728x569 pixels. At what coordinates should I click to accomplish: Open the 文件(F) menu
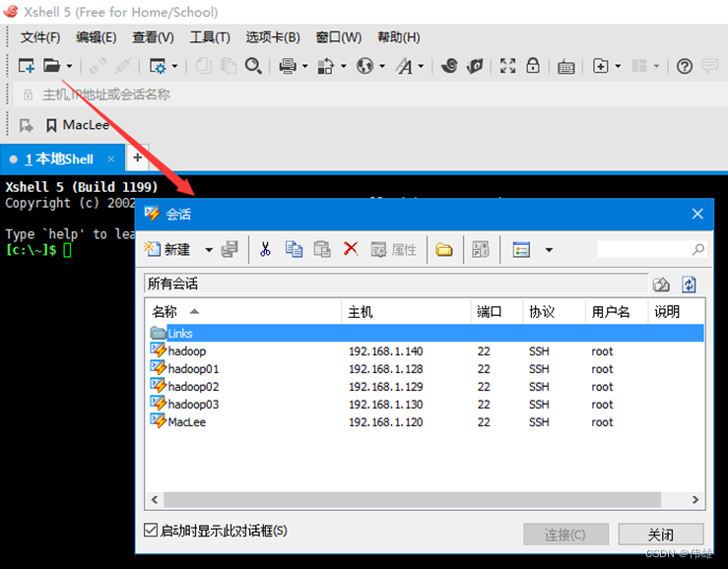tap(40, 37)
